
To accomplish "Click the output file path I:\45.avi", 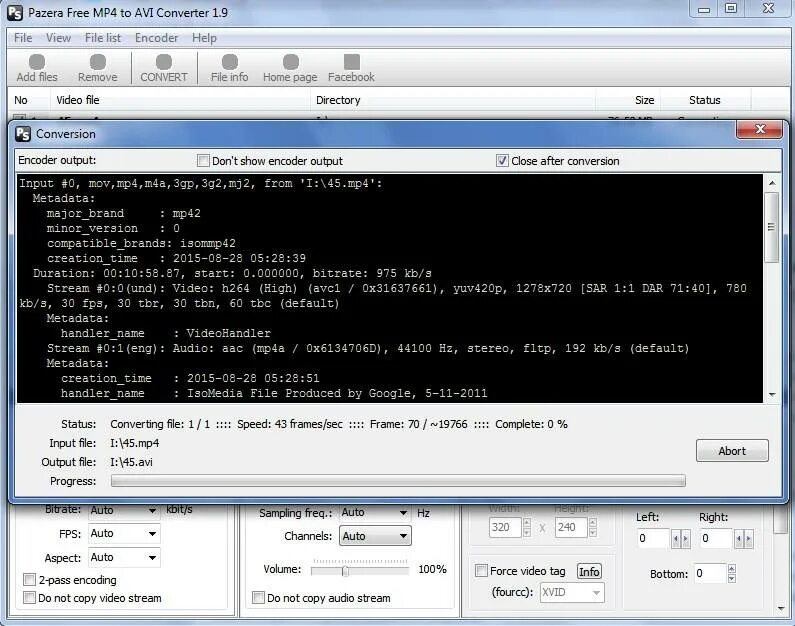I will pyautogui.click(x=131, y=462).
